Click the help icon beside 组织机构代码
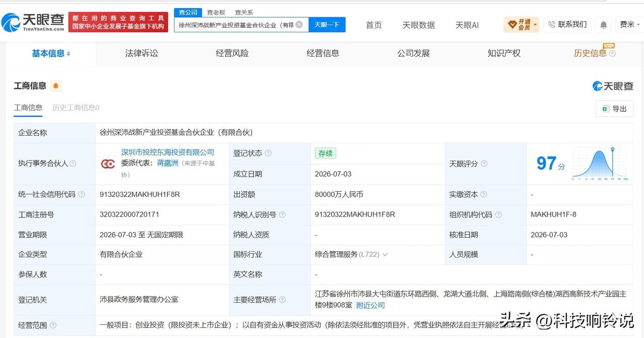 [498, 214]
